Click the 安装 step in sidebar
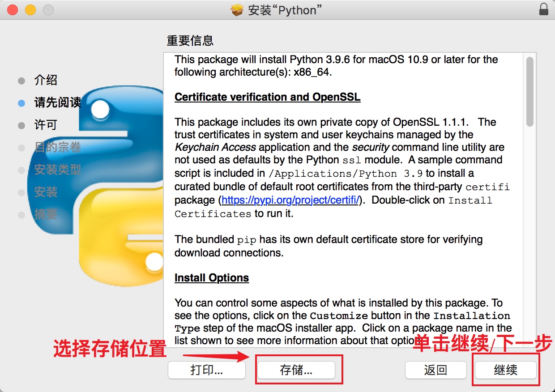 46,192
